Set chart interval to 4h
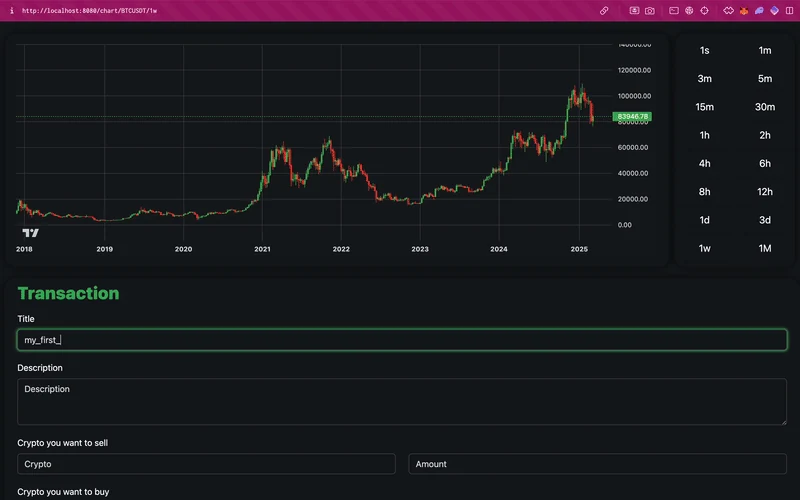 [705, 164]
